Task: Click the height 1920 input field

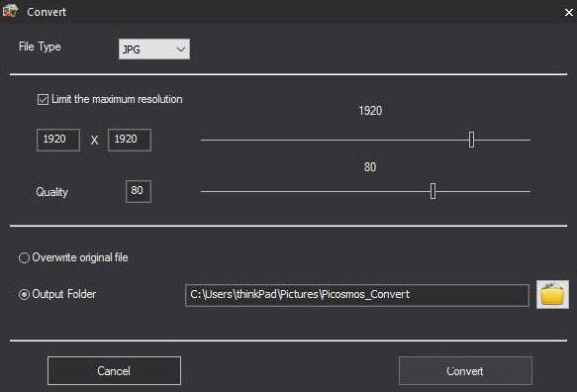Action: (130, 140)
